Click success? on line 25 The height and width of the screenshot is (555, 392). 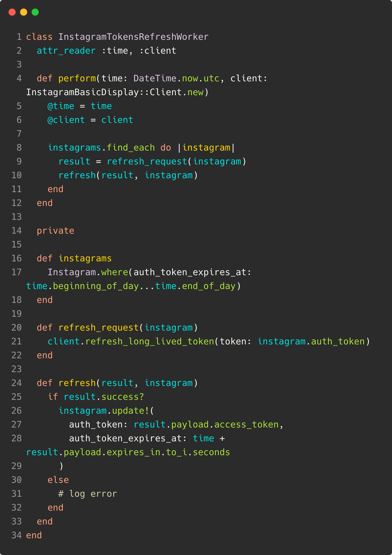tap(122, 397)
